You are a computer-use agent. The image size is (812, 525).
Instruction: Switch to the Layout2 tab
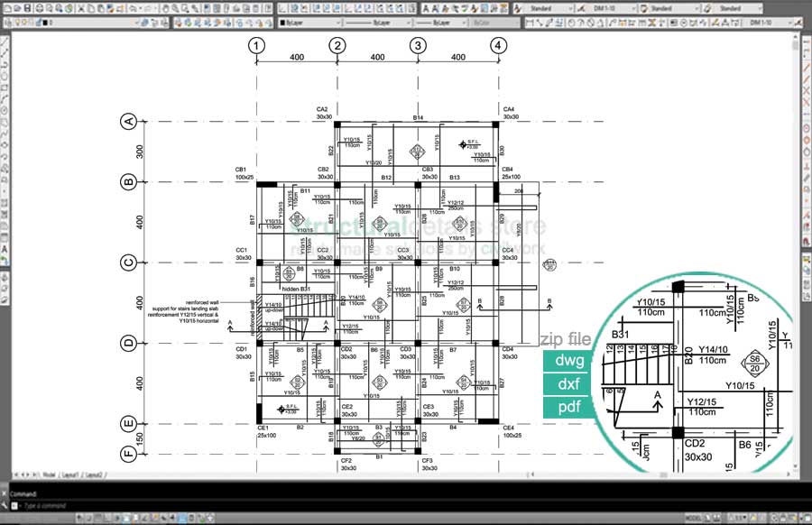pyautogui.click(x=93, y=474)
